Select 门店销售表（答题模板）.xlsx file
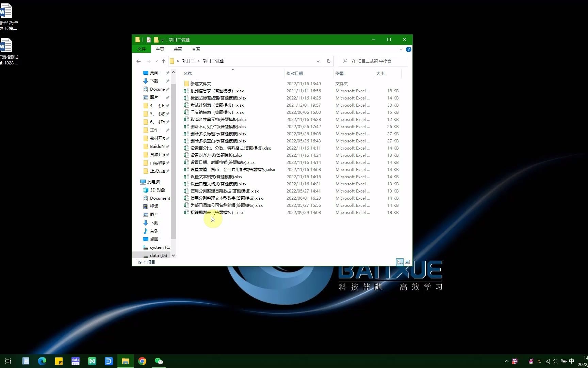Viewport: 588px width, 368px height. pyautogui.click(x=217, y=112)
